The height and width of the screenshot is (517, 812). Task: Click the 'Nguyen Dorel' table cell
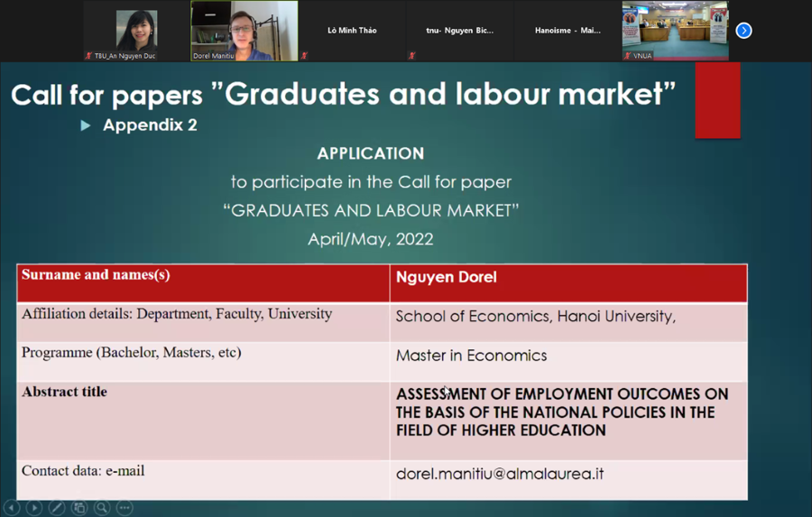coord(568,283)
